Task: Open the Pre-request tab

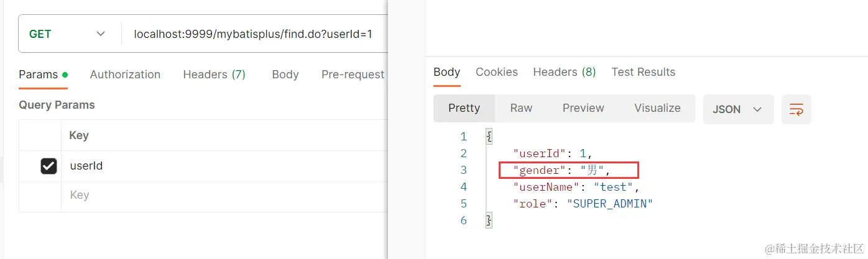Action: pyautogui.click(x=353, y=75)
